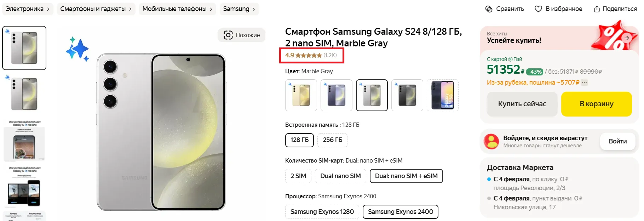Image resolution: width=644 pixels, height=221 pixels.
Task: Select 256 ГБ memory option
Action: tap(332, 140)
